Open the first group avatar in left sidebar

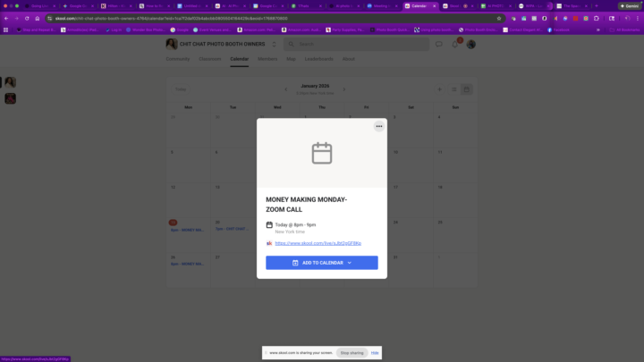tap(10, 82)
